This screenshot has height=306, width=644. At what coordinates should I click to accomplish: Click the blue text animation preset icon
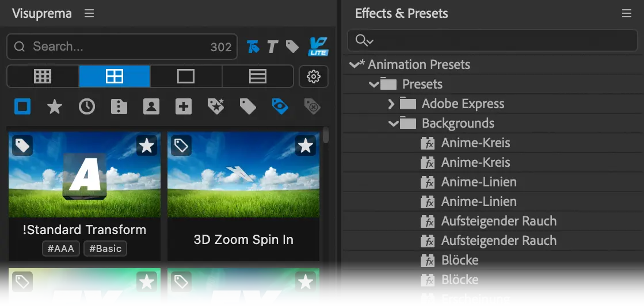click(253, 47)
